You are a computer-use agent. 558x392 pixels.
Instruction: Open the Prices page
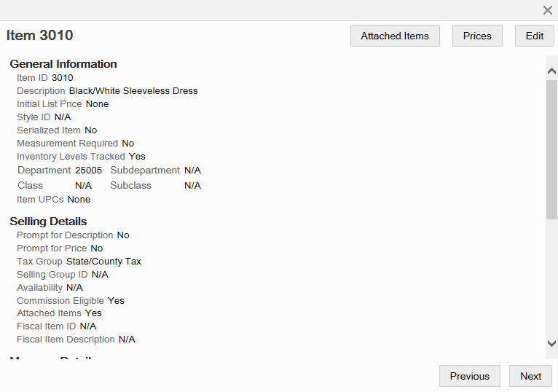click(477, 36)
